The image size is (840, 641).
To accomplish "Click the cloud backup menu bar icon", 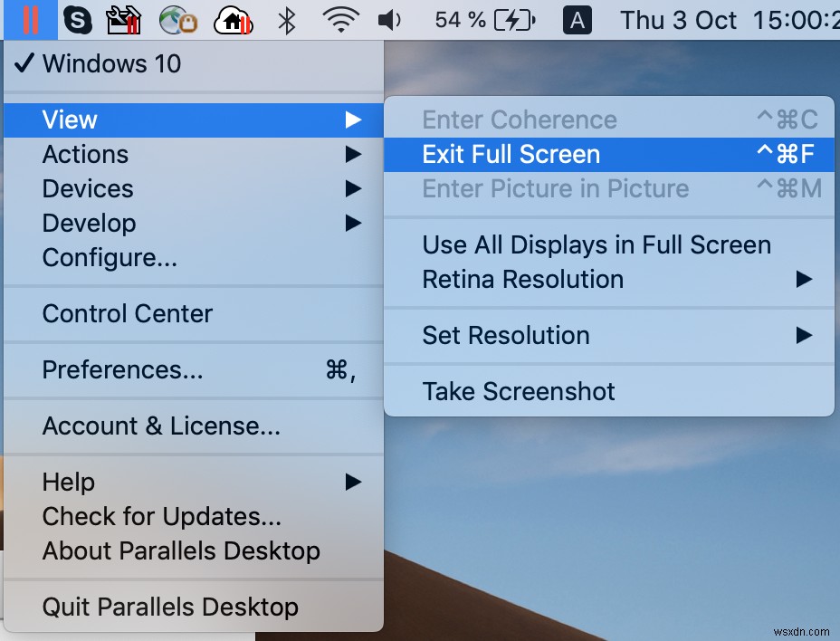I will point(232,19).
